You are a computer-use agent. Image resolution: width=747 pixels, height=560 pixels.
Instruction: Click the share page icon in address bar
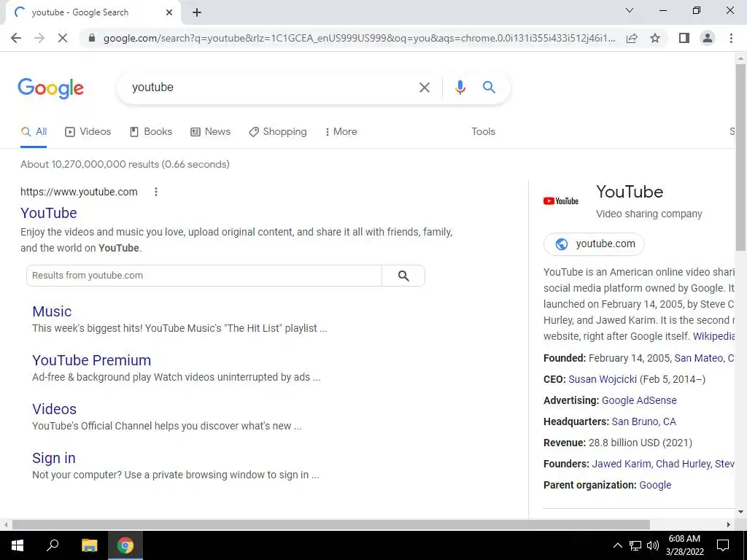[x=632, y=38]
